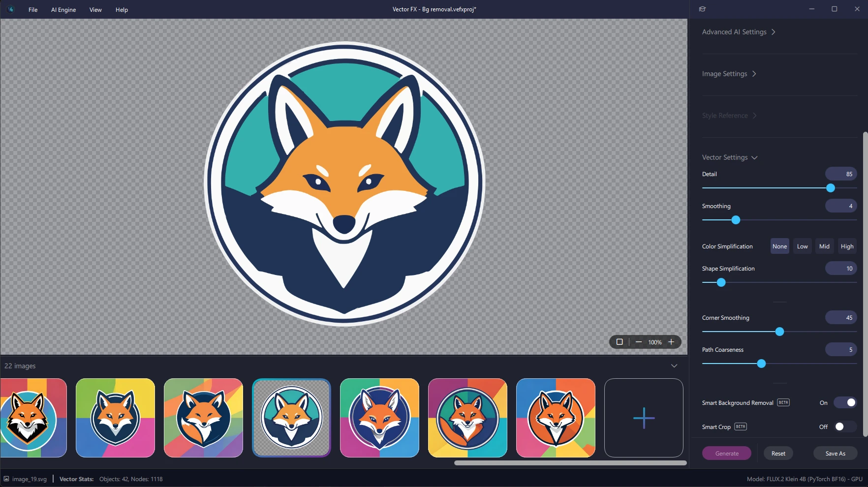868x487 pixels.
Task: Select the thumbnail directly left of the transparent one
Action: 203,418
